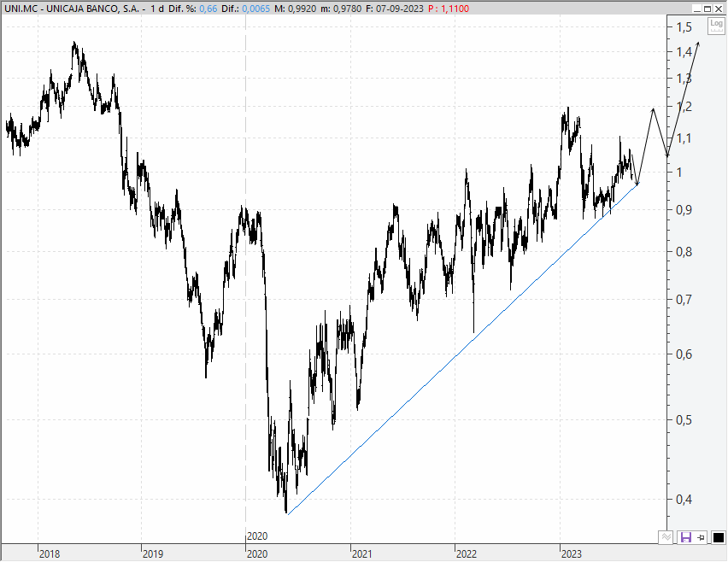This screenshot has width=728, height=562.
Task: Click the 'Dif. %:' value 0,66
Action: point(208,9)
